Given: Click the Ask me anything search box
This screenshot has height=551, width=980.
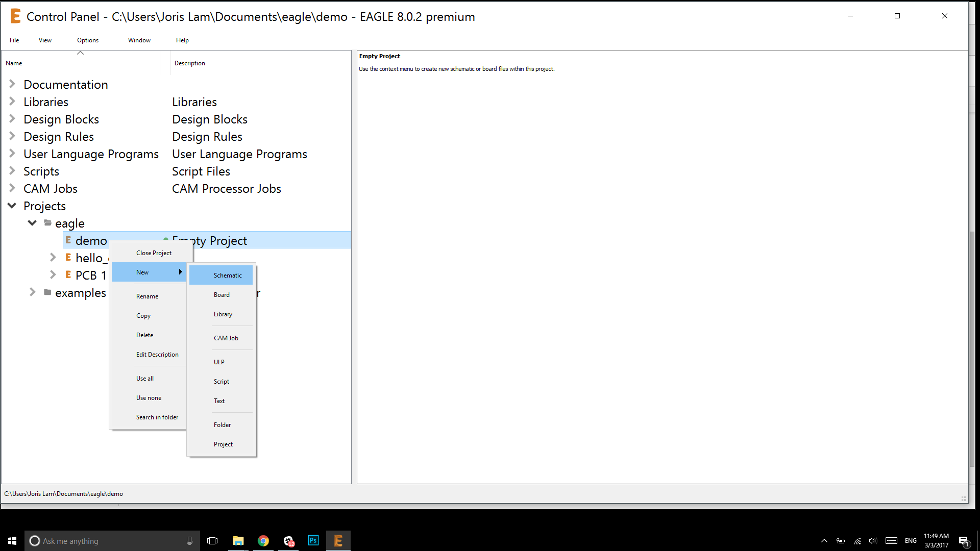Looking at the screenshot, I should (110, 541).
